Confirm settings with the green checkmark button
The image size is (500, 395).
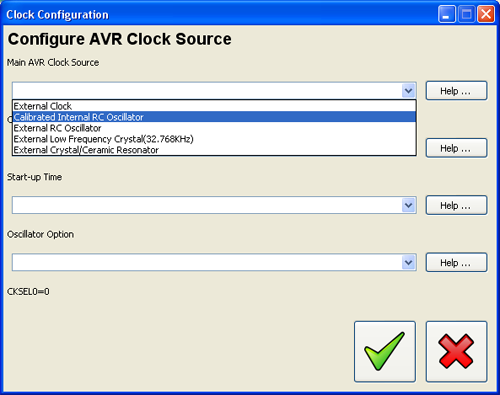[385, 351]
